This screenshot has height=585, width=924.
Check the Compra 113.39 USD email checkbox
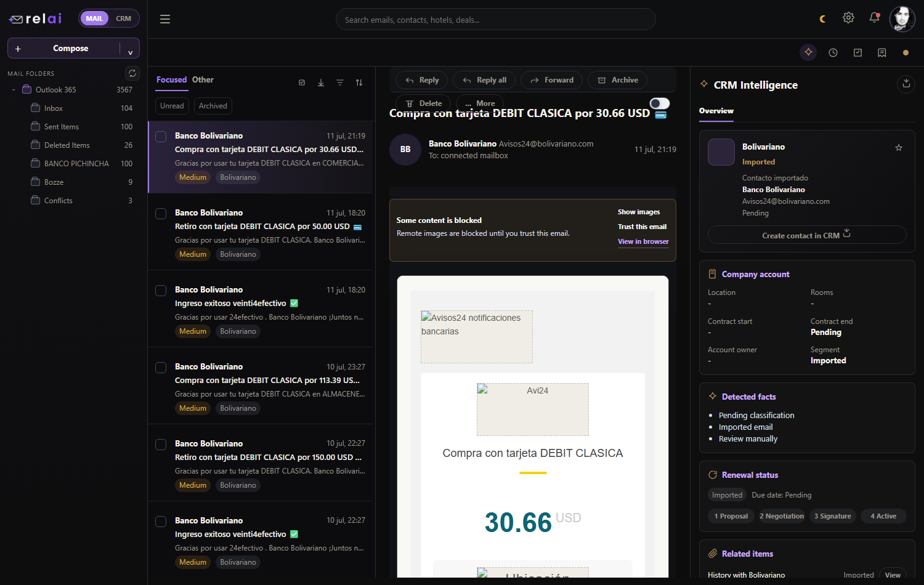pos(161,368)
